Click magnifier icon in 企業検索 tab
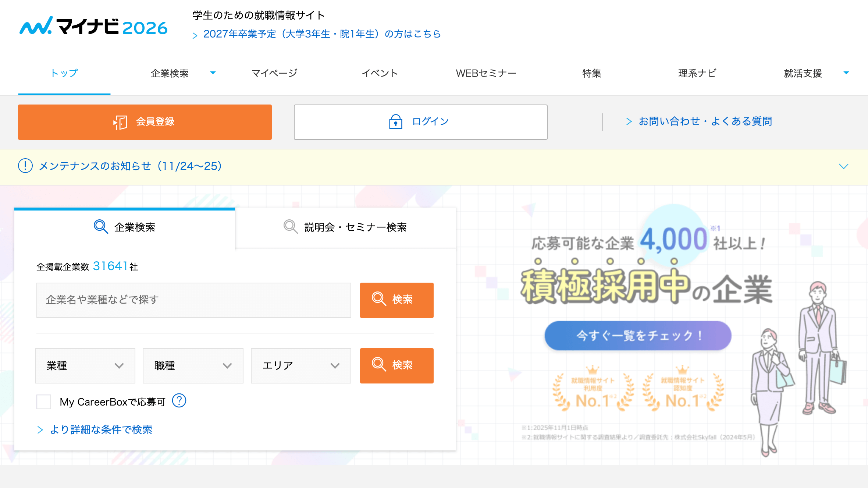This screenshot has height=488, width=868. point(100,227)
